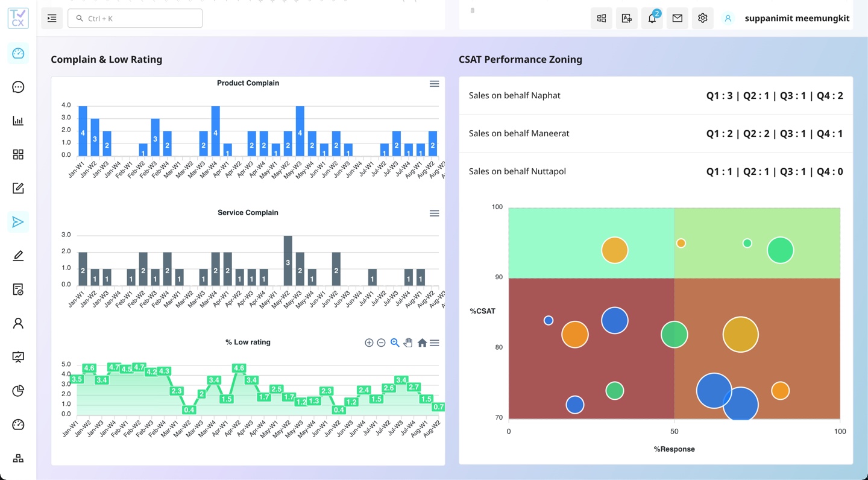Open the notifications bell with 2 unread
Image resolution: width=868 pixels, height=480 pixels.
pos(652,18)
